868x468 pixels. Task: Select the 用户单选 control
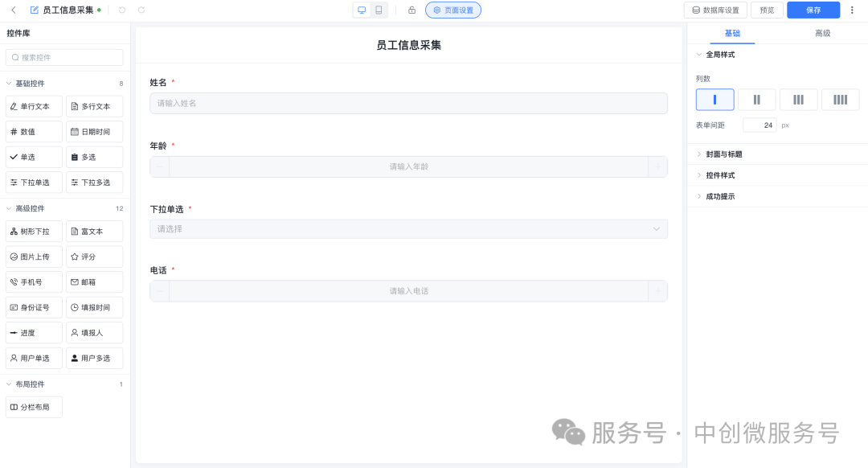pos(34,359)
